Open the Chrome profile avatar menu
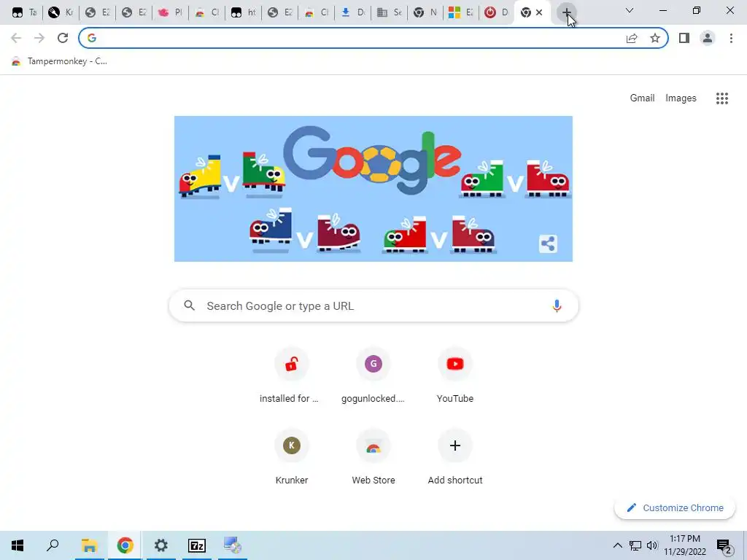The image size is (747, 560). tap(708, 38)
